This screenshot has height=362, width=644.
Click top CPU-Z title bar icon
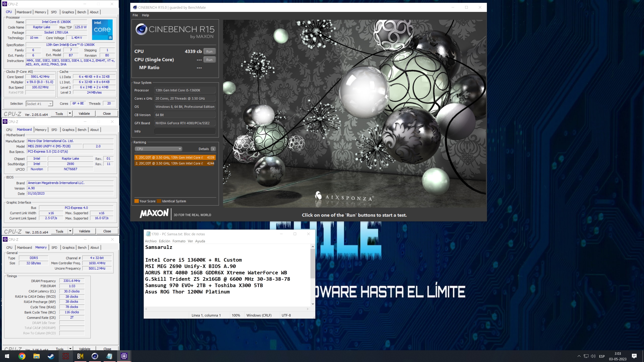[5, 4]
